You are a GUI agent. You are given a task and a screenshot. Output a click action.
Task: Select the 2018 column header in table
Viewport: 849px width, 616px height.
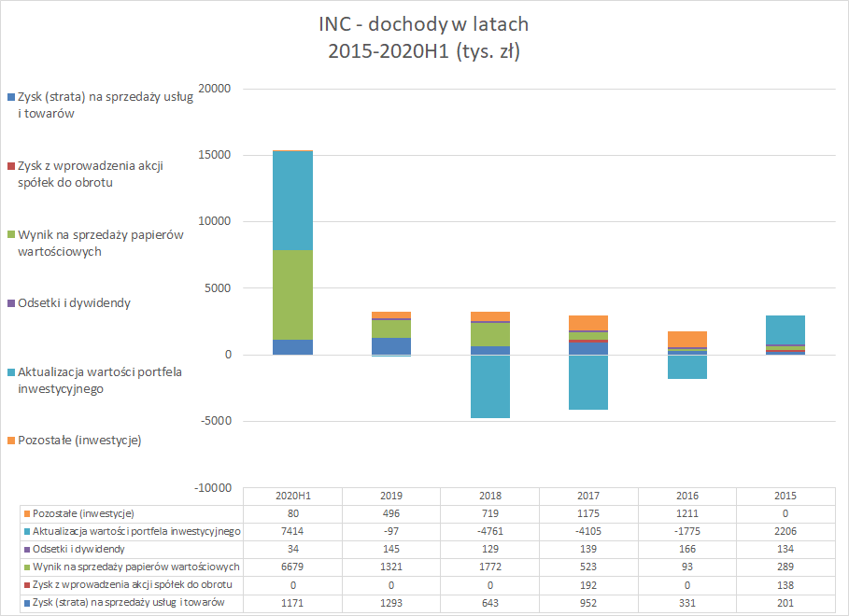coord(490,496)
